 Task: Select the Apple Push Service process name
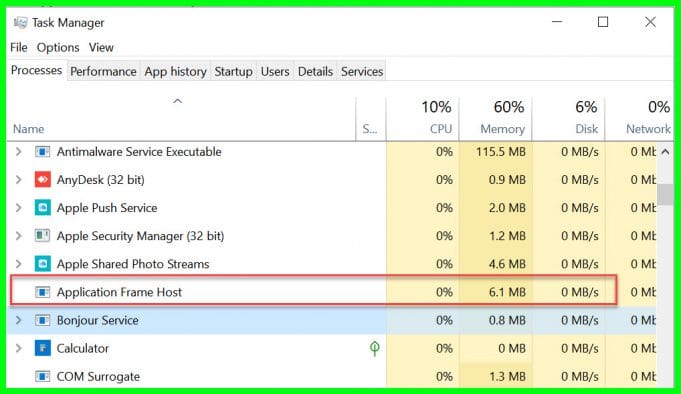pos(107,208)
